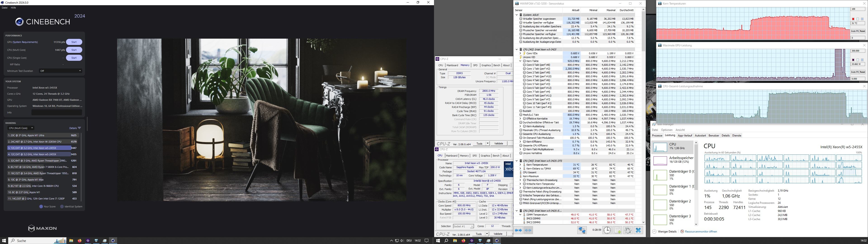
Task: Click HWiNFO collapse columns arrows button
Action: click(528, 230)
